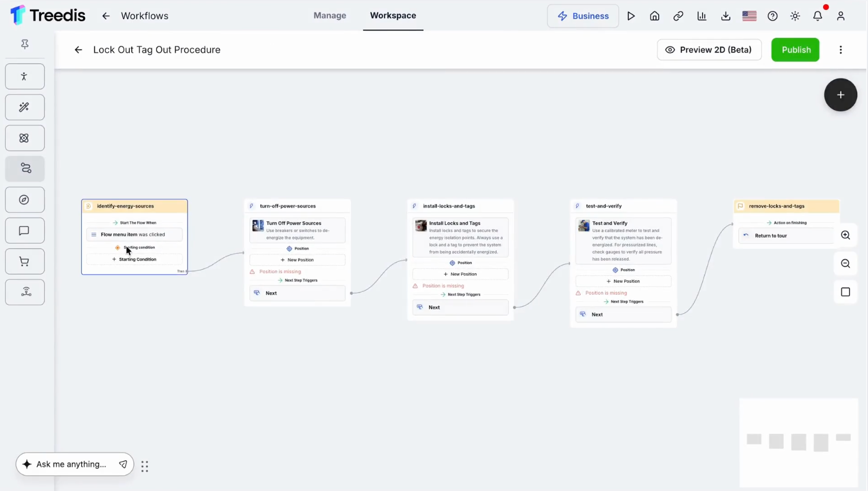
Task: Switch to the Manage tab
Action: point(330,15)
